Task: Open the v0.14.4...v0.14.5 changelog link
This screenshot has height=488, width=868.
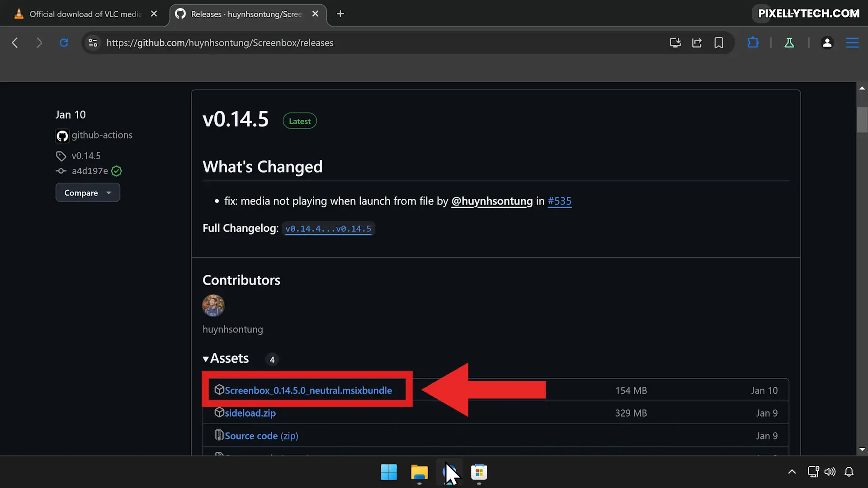Action: coord(328,229)
